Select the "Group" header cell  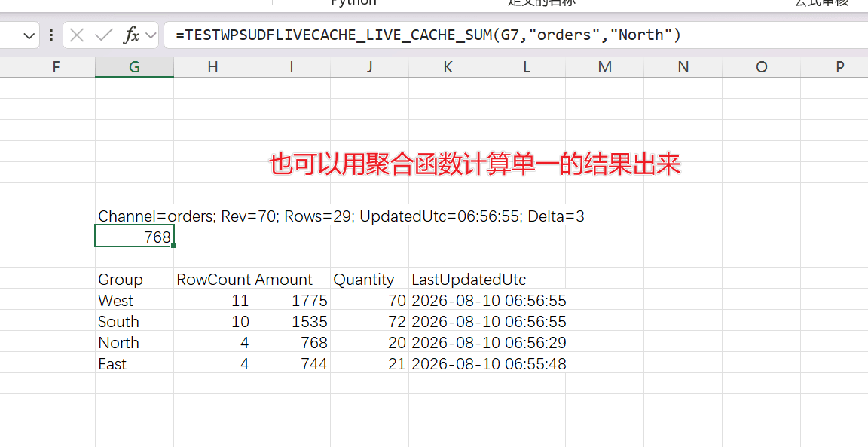pos(135,279)
